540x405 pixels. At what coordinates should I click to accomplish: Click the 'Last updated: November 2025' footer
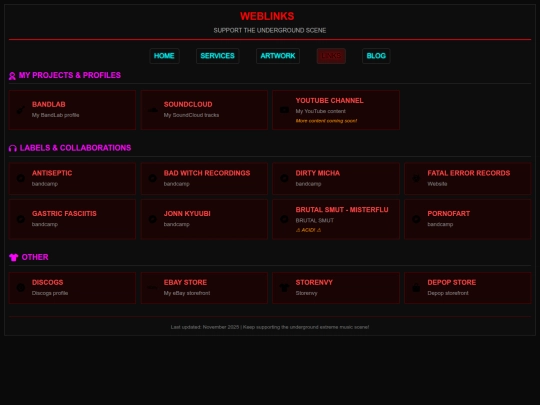[x=270, y=327]
